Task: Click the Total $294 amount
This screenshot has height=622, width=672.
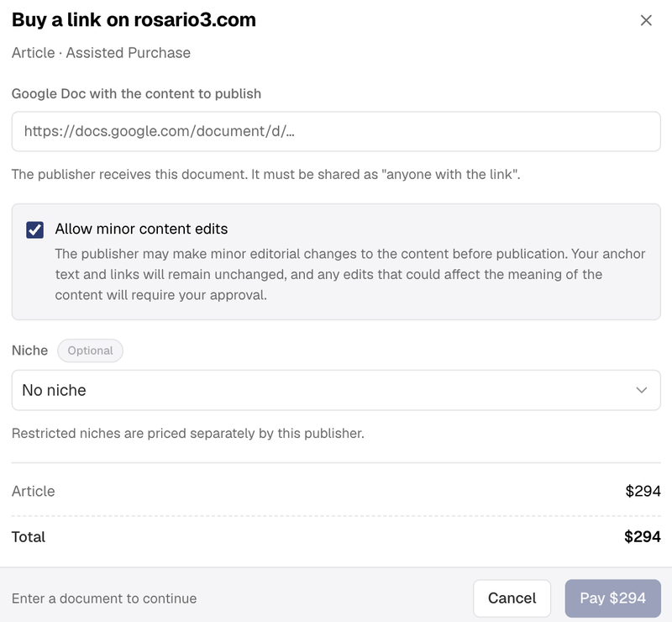Action: point(643,536)
